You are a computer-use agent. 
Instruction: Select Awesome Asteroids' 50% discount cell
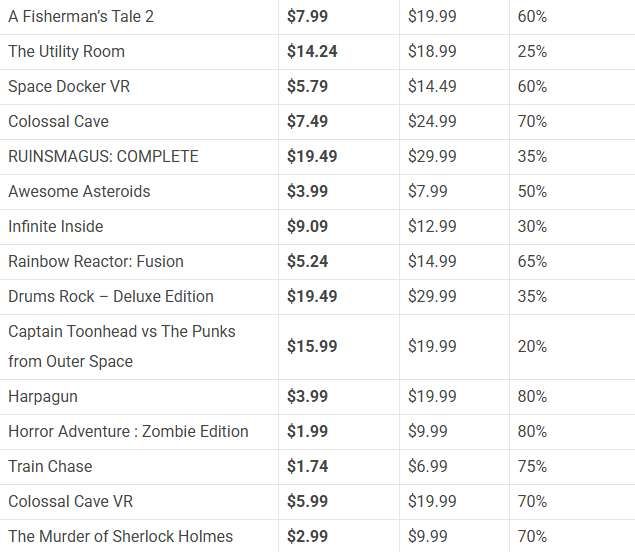click(x=532, y=192)
